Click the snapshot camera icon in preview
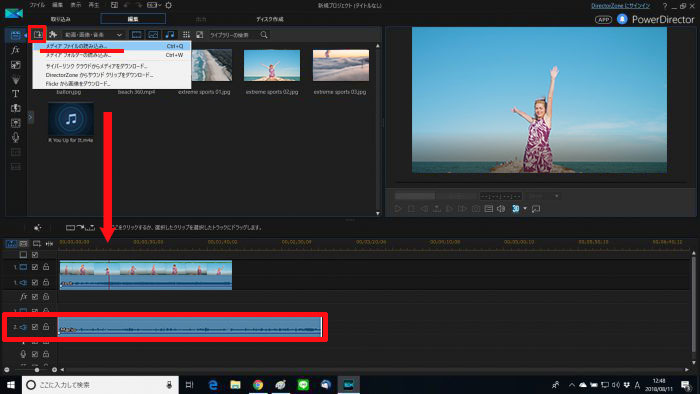The image size is (700, 394). click(x=476, y=208)
